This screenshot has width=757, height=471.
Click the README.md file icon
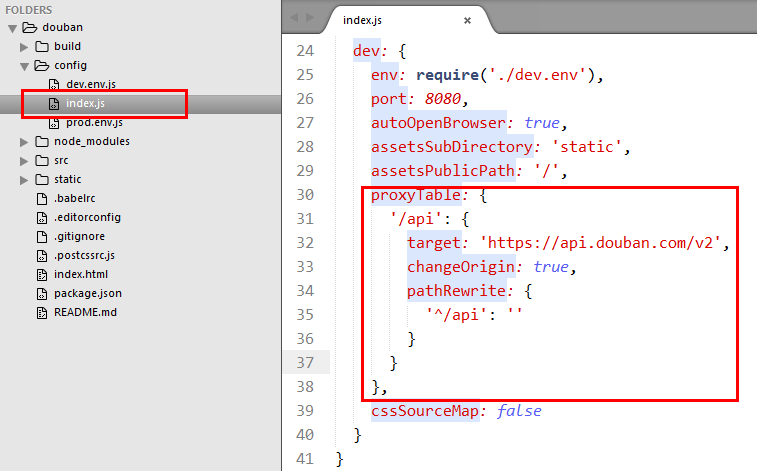point(42,313)
